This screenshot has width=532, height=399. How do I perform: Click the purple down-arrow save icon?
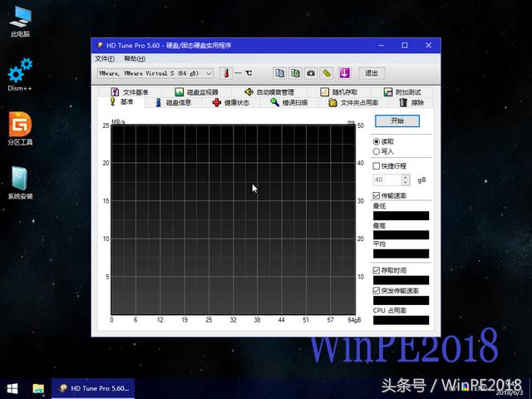[344, 73]
